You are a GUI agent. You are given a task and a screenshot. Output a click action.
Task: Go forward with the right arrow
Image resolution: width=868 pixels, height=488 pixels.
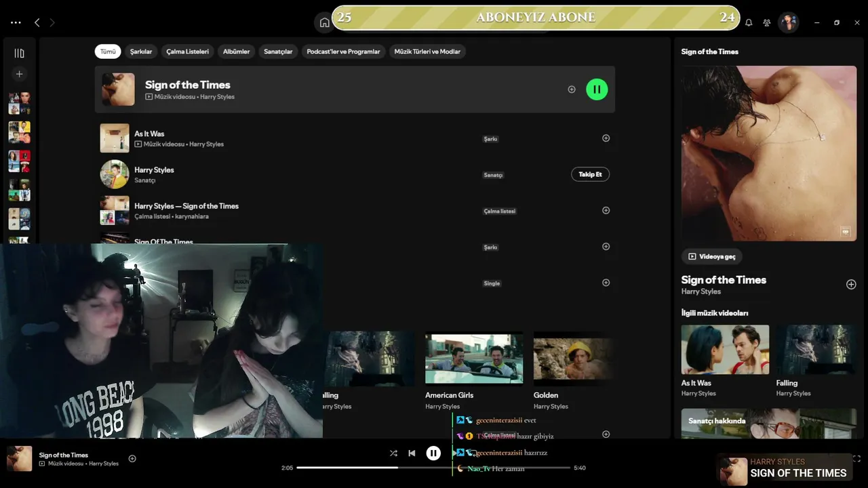52,22
